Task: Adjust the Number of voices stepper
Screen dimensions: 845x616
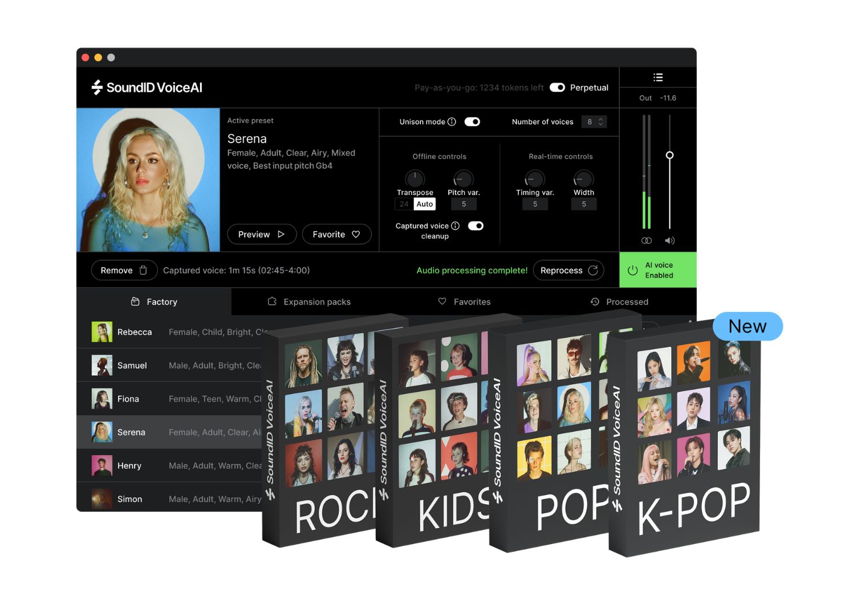Action: (x=600, y=121)
